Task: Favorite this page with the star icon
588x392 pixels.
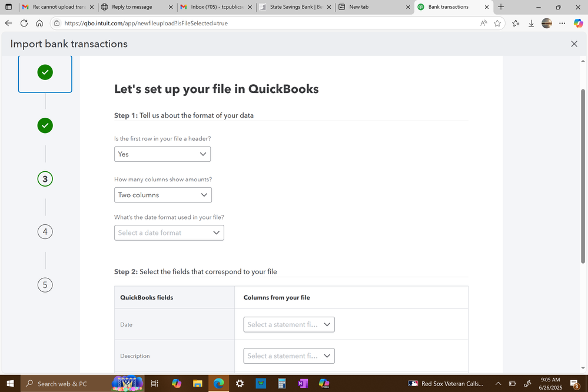Action: [x=497, y=24]
